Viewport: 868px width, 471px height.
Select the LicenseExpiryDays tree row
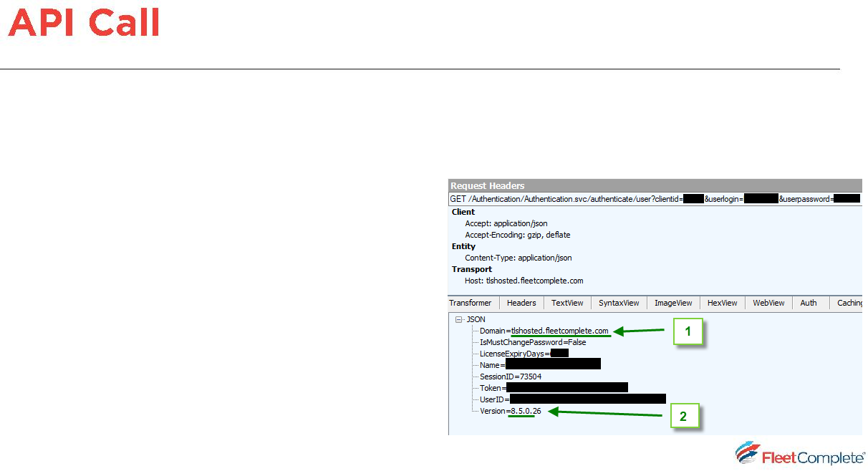(x=524, y=354)
